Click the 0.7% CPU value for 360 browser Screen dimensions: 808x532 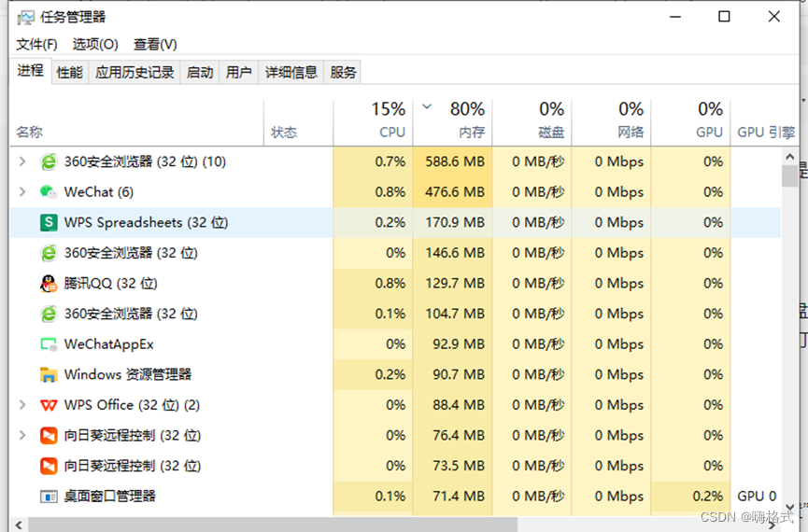[x=390, y=161]
